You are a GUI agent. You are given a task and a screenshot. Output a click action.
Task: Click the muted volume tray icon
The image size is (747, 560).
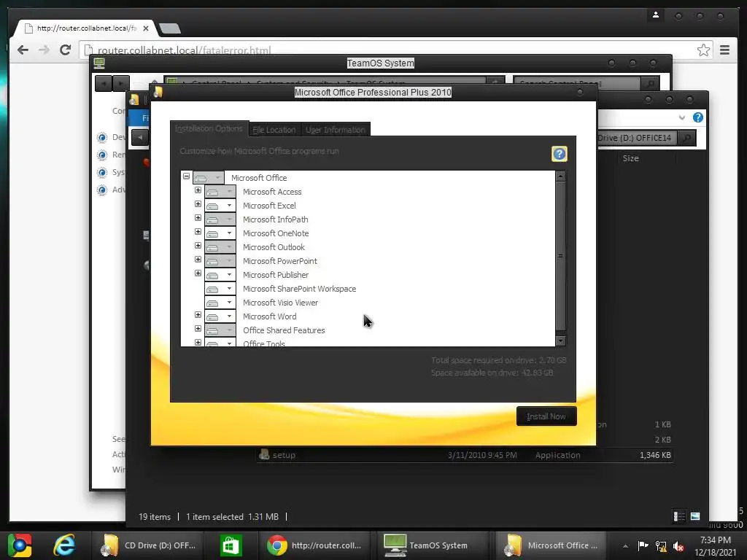click(x=678, y=545)
